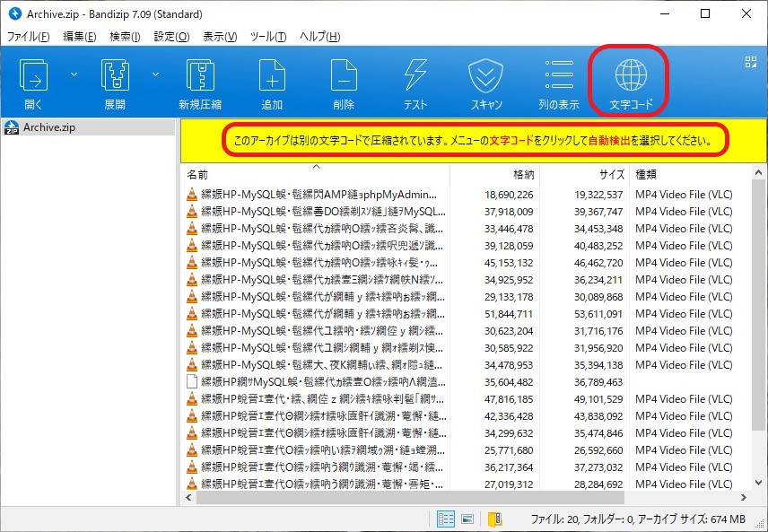Switch to thumbnail view in status bar
The width and height of the screenshot is (768, 532).
(467, 519)
